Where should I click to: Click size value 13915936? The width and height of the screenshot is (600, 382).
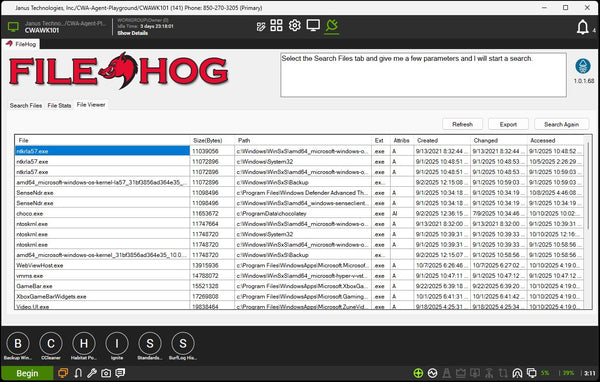(x=205, y=265)
